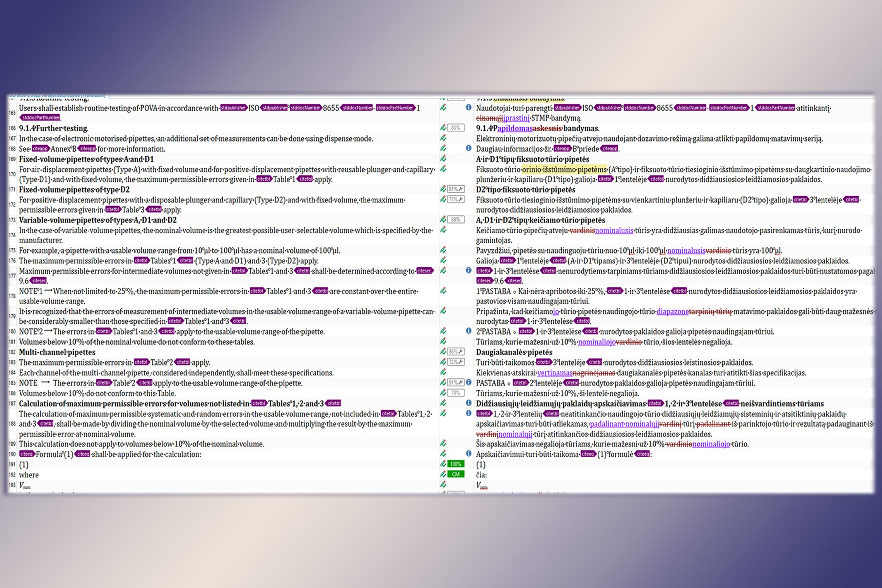Click the pencil status icon of segment 179
The image size is (882, 588).
pos(443,311)
